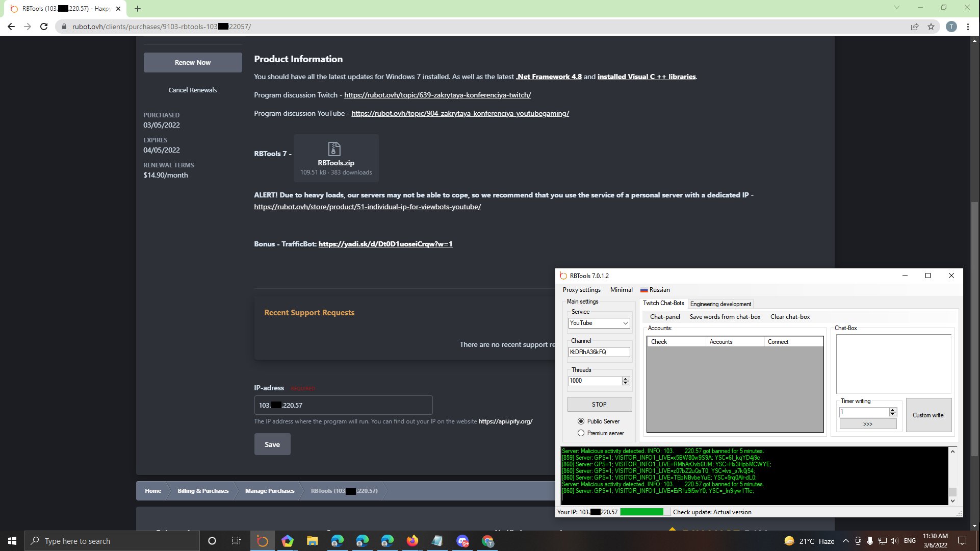Increase Threads value with up arrow
This screenshot has width=980, height=551.
coord(626,379)
